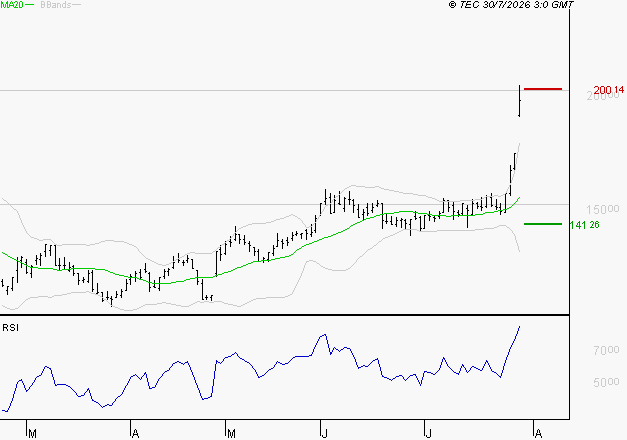Screen dimensions: 627x440
Task: Click the TEC copyright timestamp text
Action: [x=511, y=5]
